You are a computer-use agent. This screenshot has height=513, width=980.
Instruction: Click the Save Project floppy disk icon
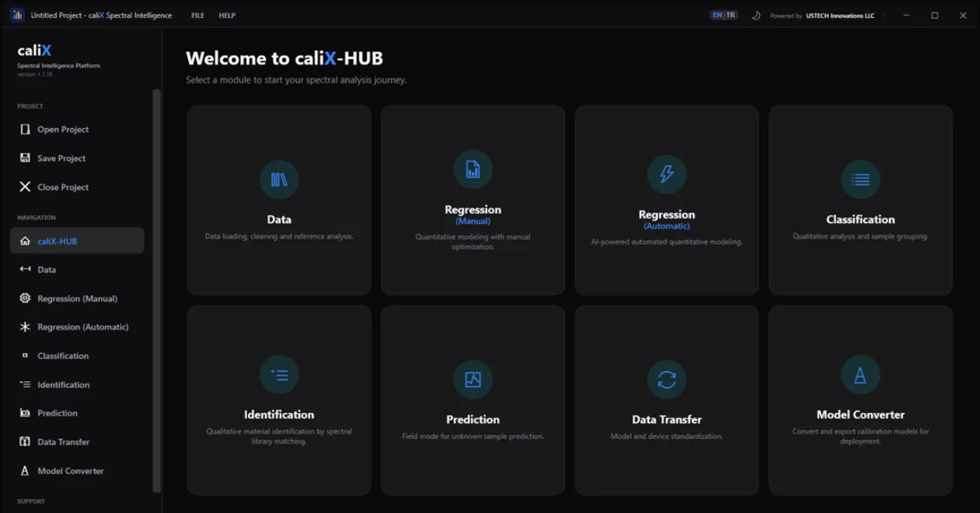click(x=25, y=158)
